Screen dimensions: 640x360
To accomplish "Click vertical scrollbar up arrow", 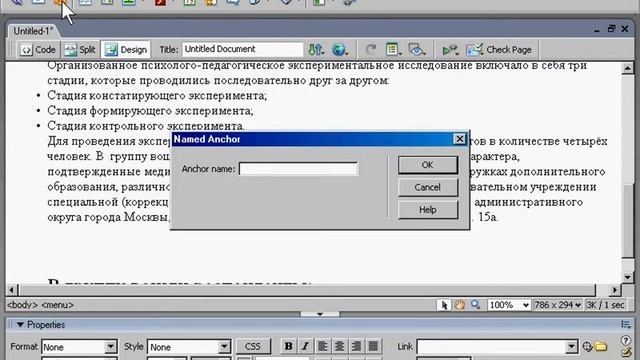I will pos(628,68).
